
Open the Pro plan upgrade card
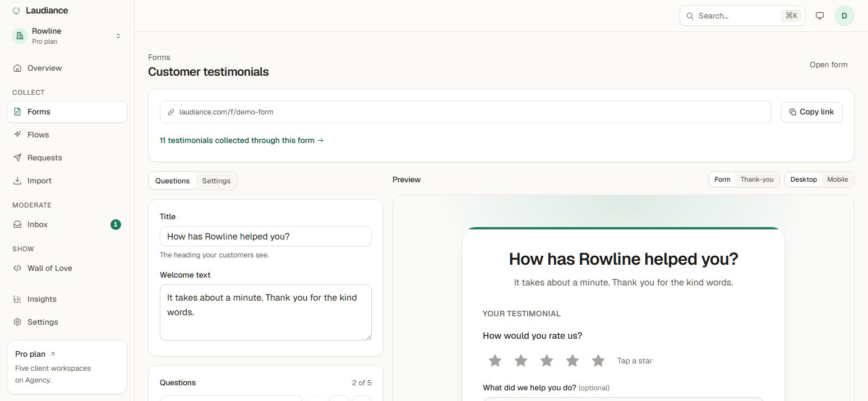(67, 367)
